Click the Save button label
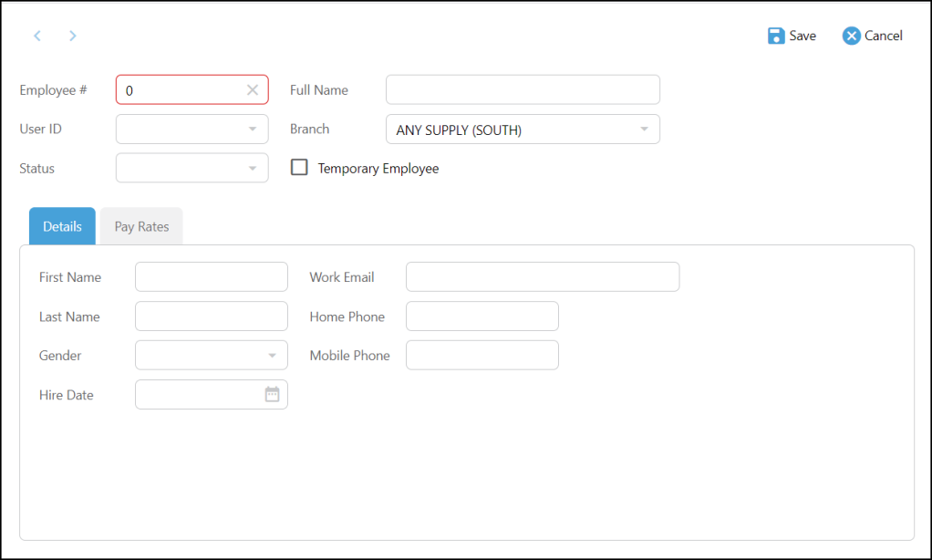 [803, 36]
